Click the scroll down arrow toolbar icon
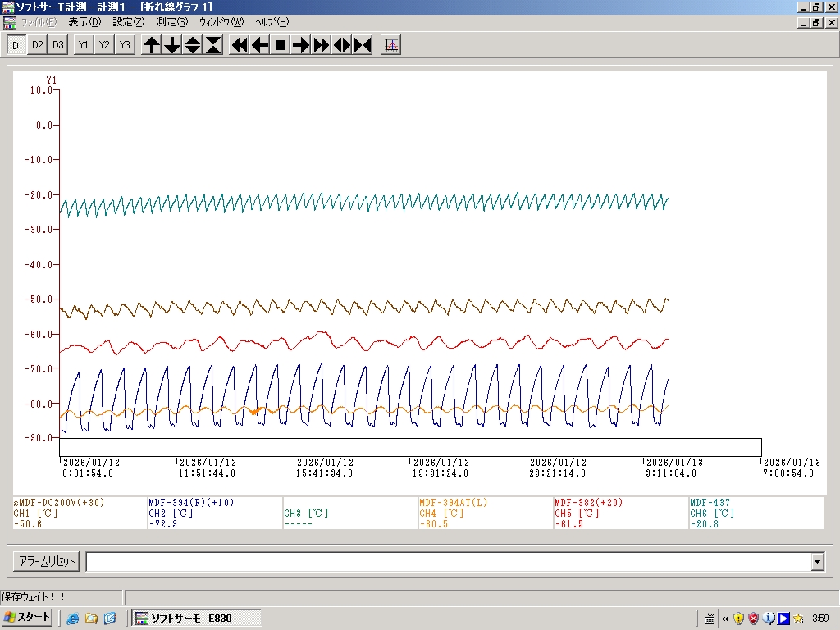The image size is (840, 630). 172,45
